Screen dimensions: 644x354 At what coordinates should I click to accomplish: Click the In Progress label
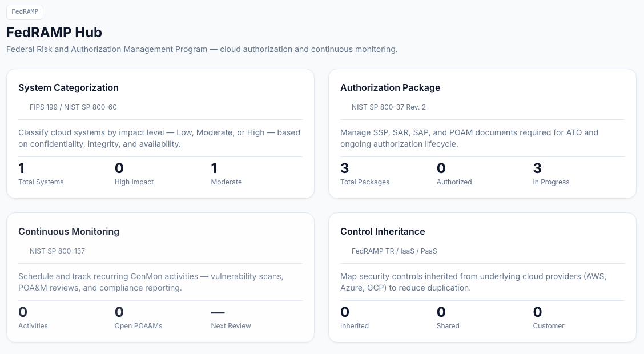[551, 182]
